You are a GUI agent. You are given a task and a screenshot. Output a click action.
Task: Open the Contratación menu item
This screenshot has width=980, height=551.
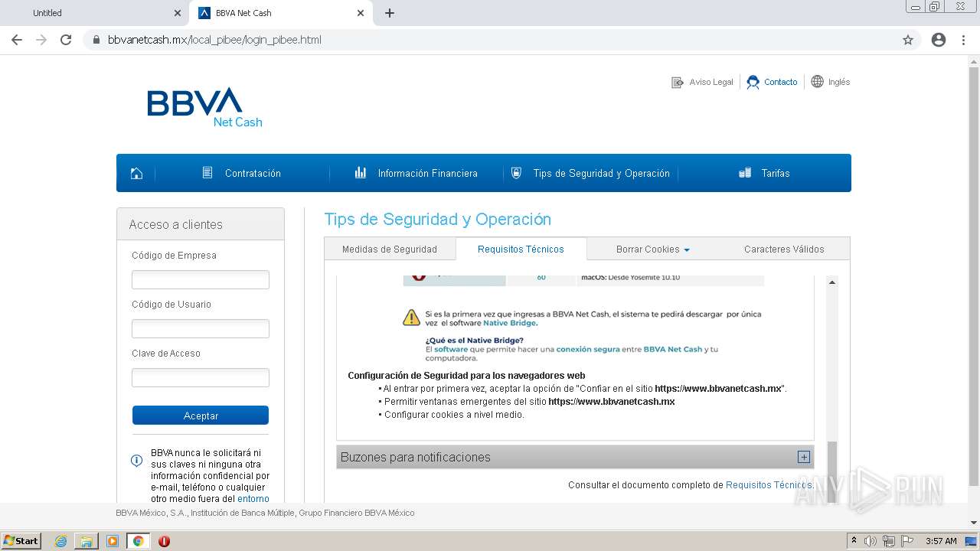[x=253, y=174]
